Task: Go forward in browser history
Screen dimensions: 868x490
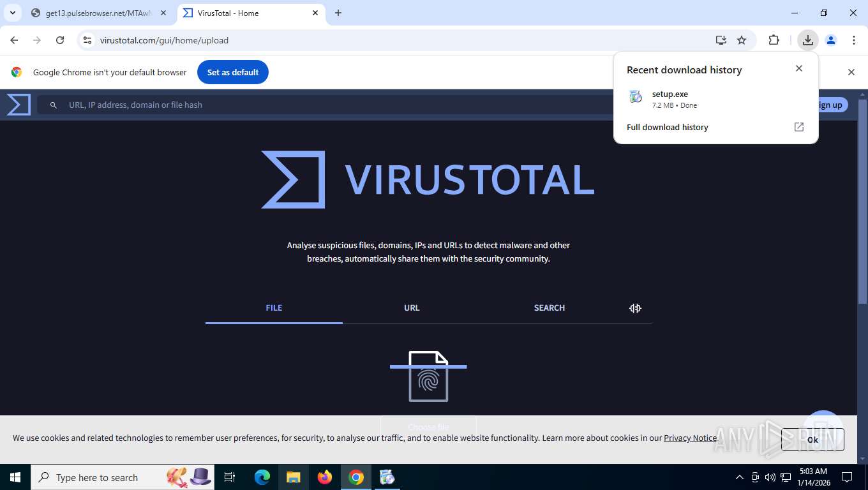Action: click(x=37, y=40)
